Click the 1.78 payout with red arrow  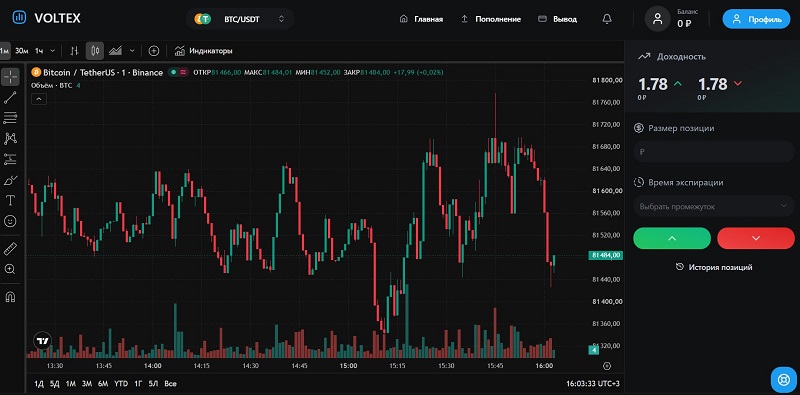coord(720,84)
